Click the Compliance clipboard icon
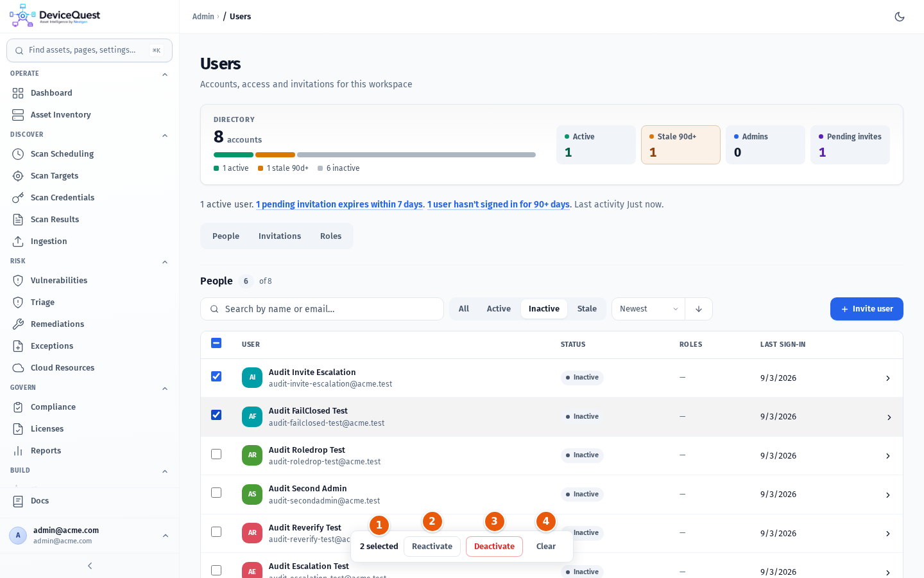Image resolution: width=924 pixels, height=578 pixels. click(18, 407)
